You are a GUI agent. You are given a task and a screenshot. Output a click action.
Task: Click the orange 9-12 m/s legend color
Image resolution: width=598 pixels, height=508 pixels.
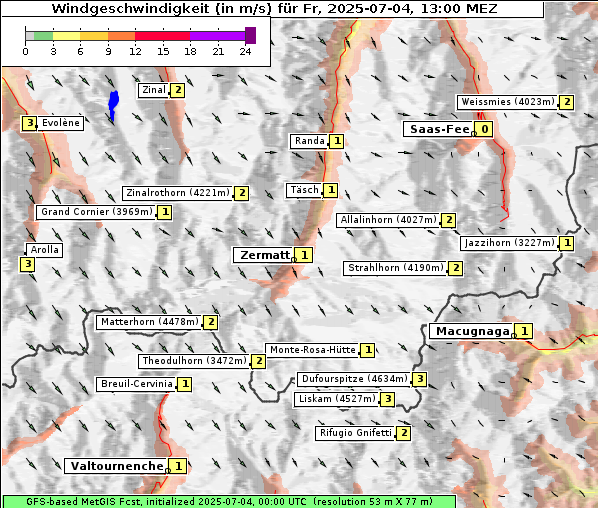point(122,36)
